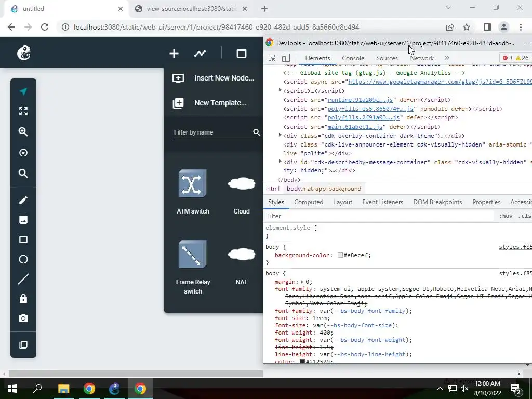The height and width of the screenshot is (399, 532).
Task: Select the insert image tool
Action: pyautogui.click(x=23, y=220)
